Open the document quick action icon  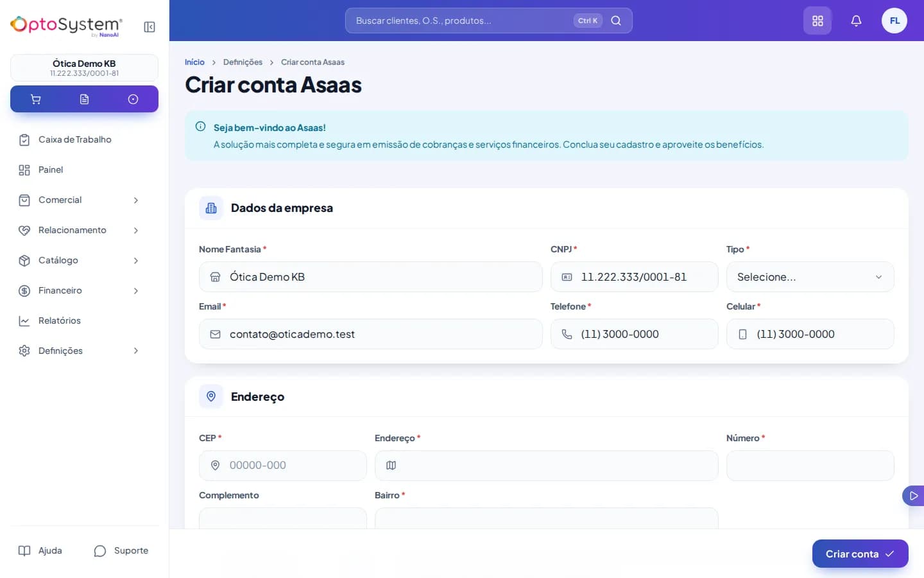click(84, 99)
